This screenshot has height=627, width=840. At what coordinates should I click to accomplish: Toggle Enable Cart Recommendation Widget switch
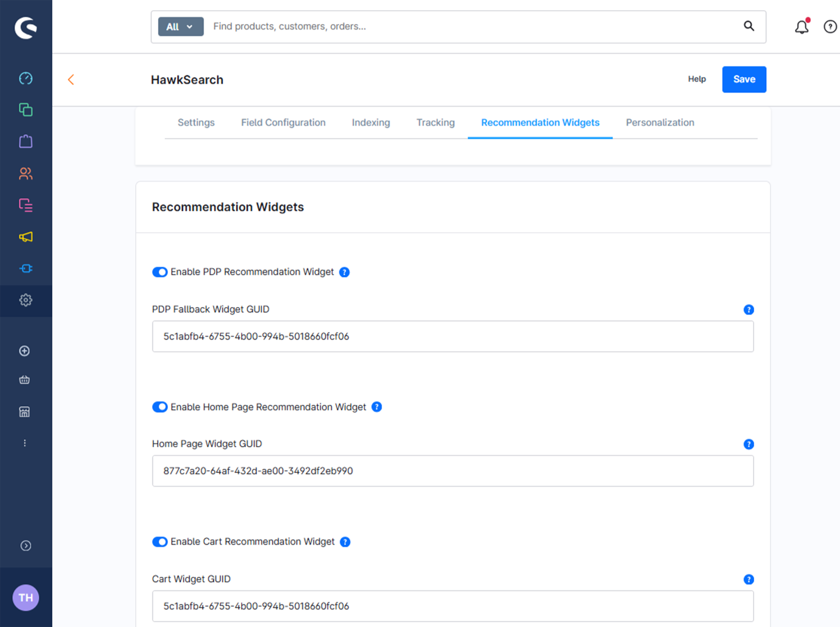click(160, 542)
